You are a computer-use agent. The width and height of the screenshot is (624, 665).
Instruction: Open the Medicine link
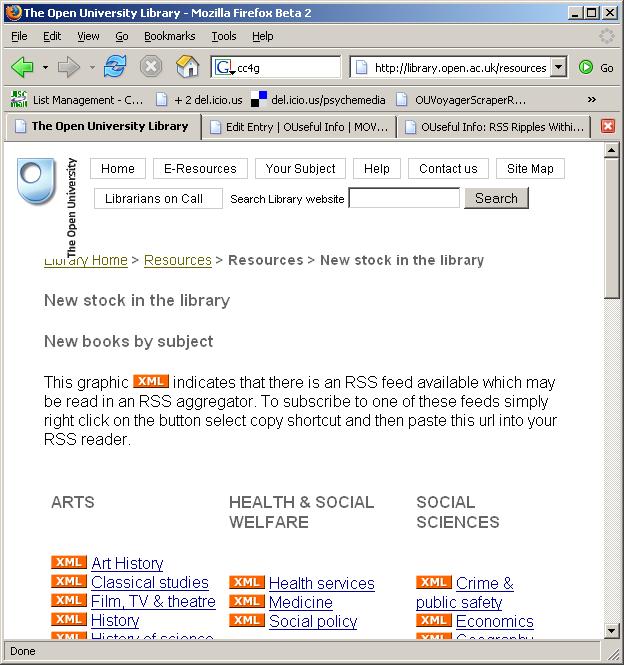point(301,602)
